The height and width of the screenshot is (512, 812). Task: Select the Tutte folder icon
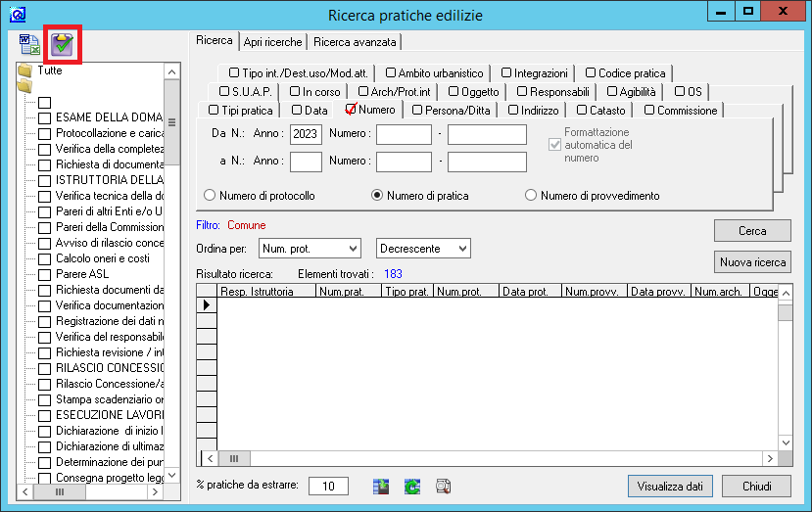[25, 70]
